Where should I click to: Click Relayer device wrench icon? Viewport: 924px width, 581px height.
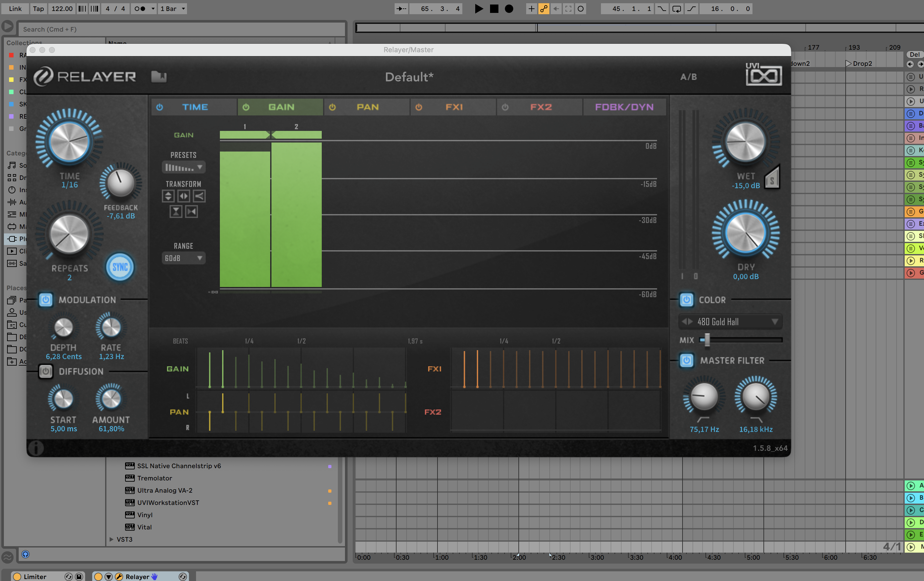[x=119, y=576]
